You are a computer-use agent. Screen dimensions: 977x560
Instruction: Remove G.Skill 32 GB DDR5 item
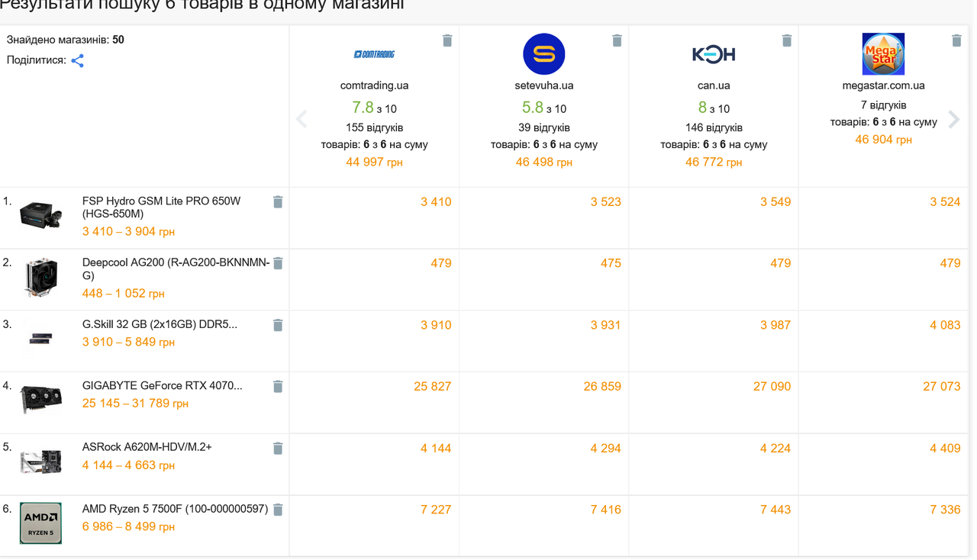[278, 325]
